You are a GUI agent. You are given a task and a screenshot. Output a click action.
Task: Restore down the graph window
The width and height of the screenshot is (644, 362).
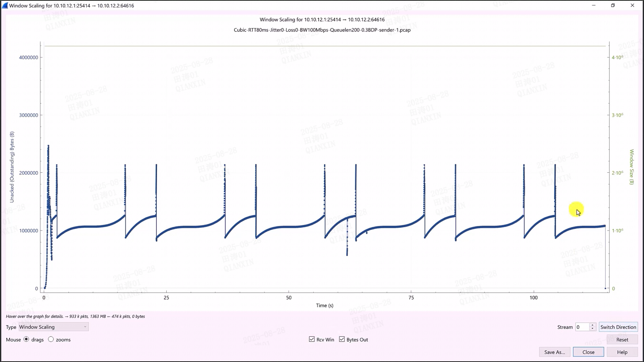pyautogui.click(x=613, y=5)
